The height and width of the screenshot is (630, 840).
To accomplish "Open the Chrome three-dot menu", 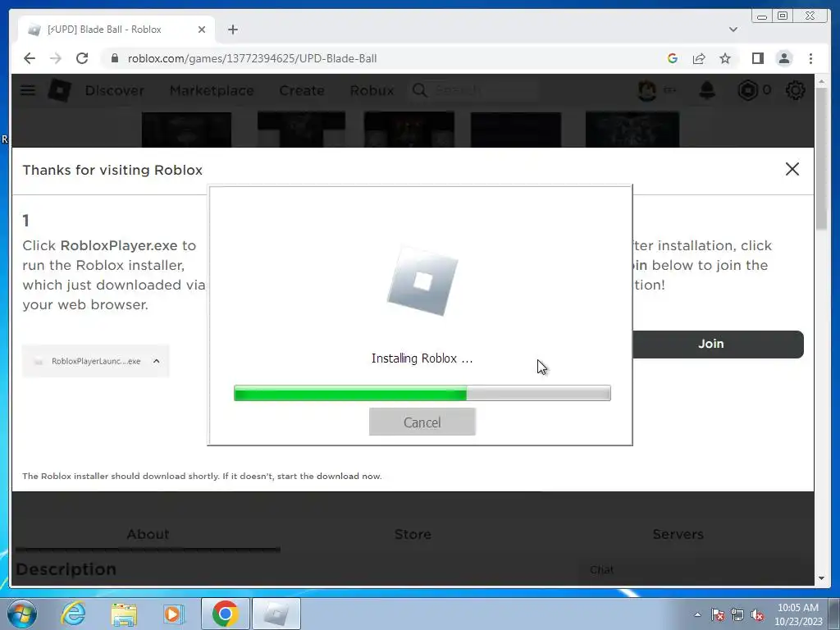I will 810,58.
